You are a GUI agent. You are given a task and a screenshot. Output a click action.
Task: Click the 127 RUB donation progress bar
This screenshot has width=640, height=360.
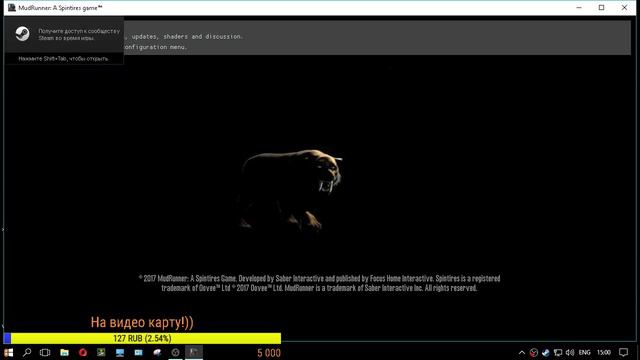pos(142,338)
